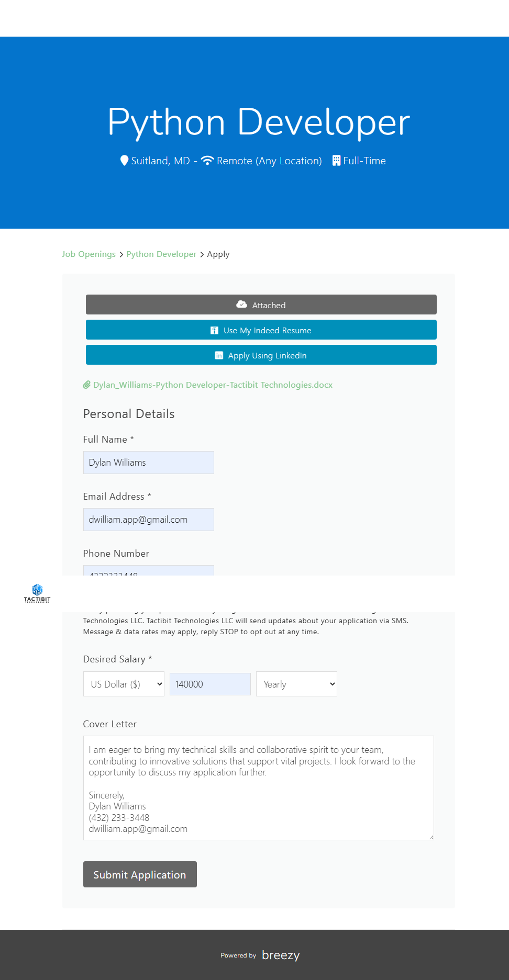Click the paperclip attachment icon
Image resolution: width=509 pixels, height=980 pixels.
pyautogui.click(x=87, y=385)
